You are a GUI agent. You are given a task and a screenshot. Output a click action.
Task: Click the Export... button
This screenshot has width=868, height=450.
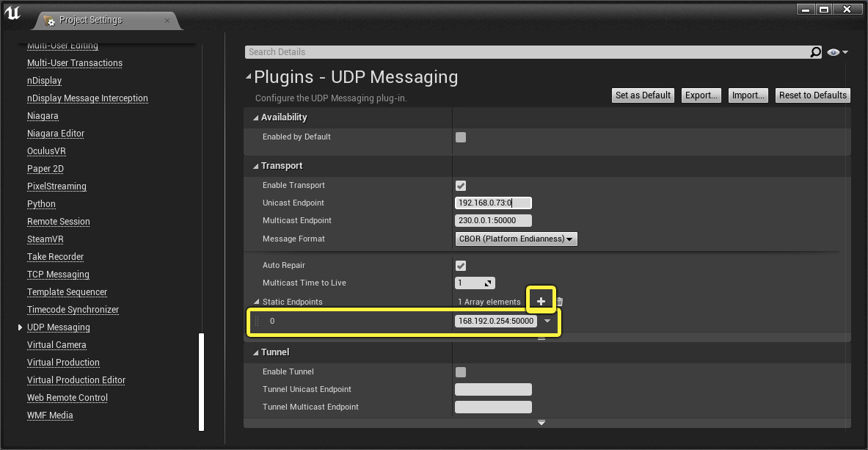tap(701, 95)
